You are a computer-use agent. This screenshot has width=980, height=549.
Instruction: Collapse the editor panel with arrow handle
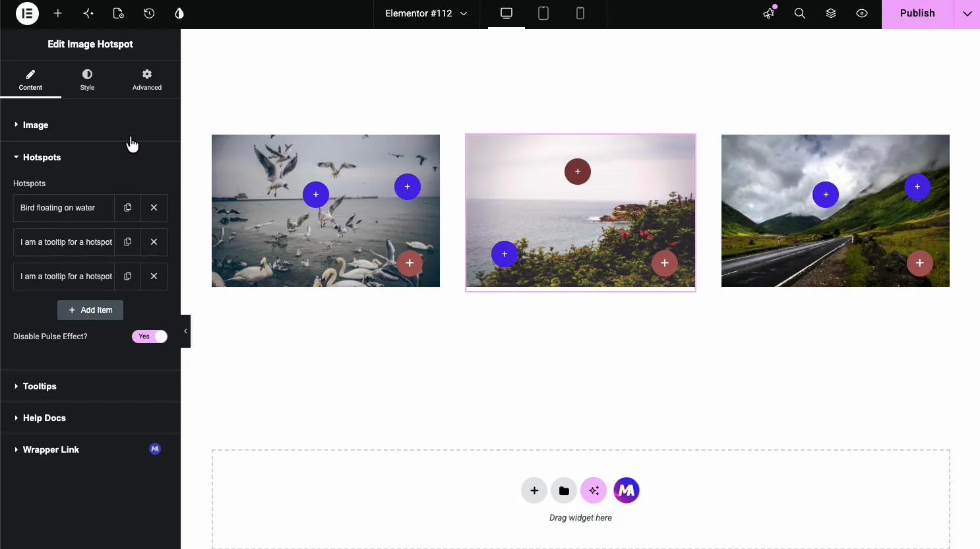186,331
